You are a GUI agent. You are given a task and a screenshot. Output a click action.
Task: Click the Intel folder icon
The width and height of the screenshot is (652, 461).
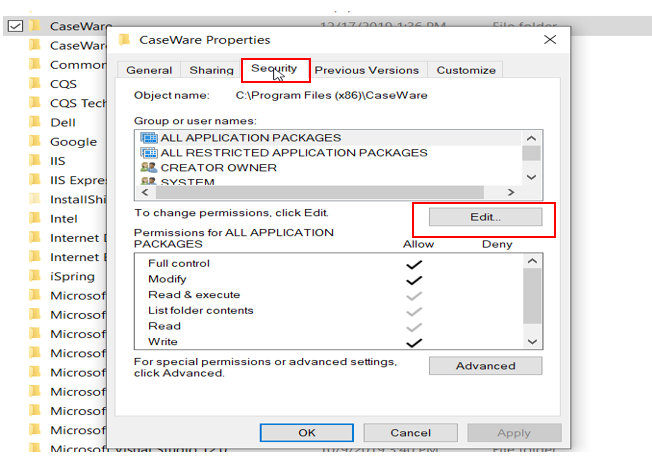pos(34,219)
